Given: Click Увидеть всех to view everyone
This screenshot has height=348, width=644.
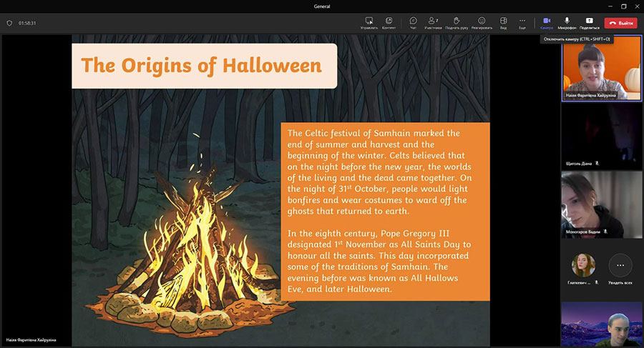Looking at the screenshot, I should (620, 269).
